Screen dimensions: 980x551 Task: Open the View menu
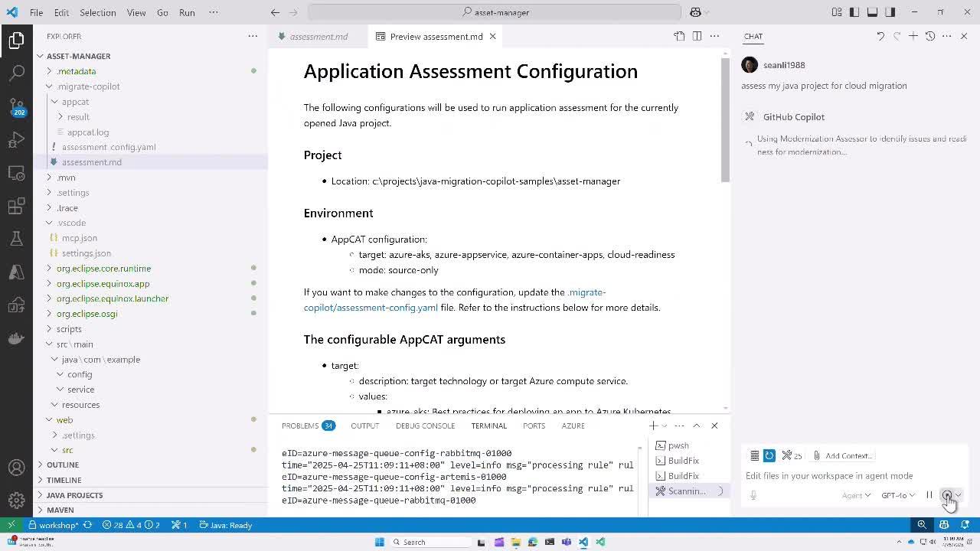(136, 12)
